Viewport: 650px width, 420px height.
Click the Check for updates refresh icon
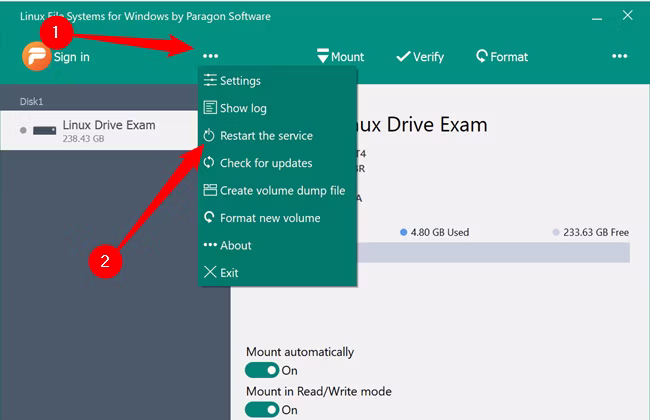209,162
